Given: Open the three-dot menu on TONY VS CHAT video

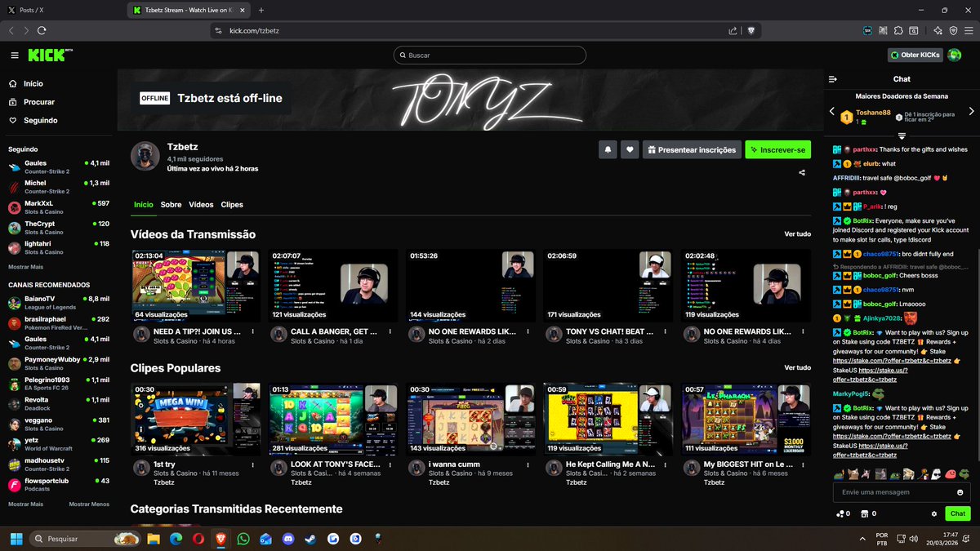Looking at the screenshot, I should 666,332.
